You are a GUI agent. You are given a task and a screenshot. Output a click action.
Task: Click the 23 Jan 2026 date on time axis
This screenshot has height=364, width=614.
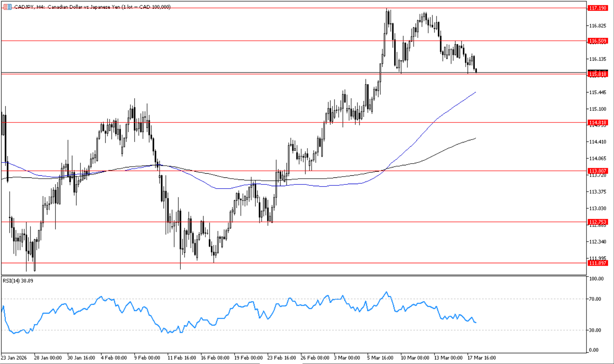pos(14,358)
